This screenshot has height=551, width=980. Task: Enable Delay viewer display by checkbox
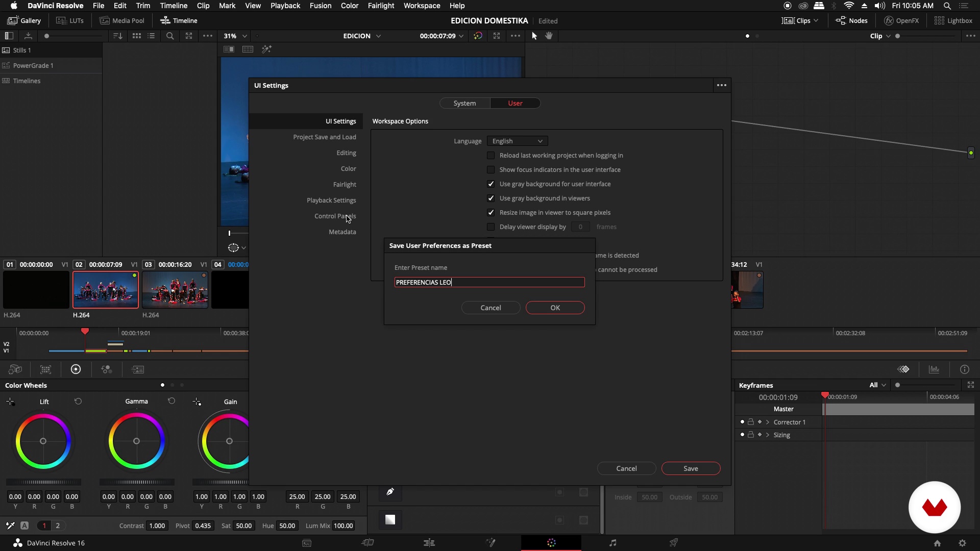491,227
